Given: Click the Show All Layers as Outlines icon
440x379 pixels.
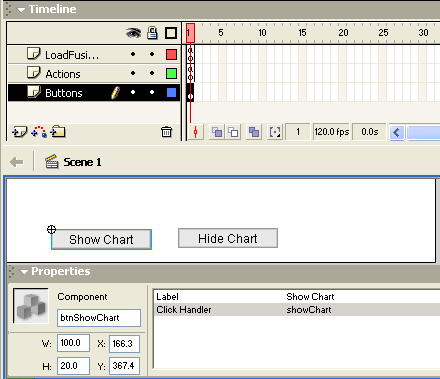Looking at the screenshot, I should pos(171,33).
